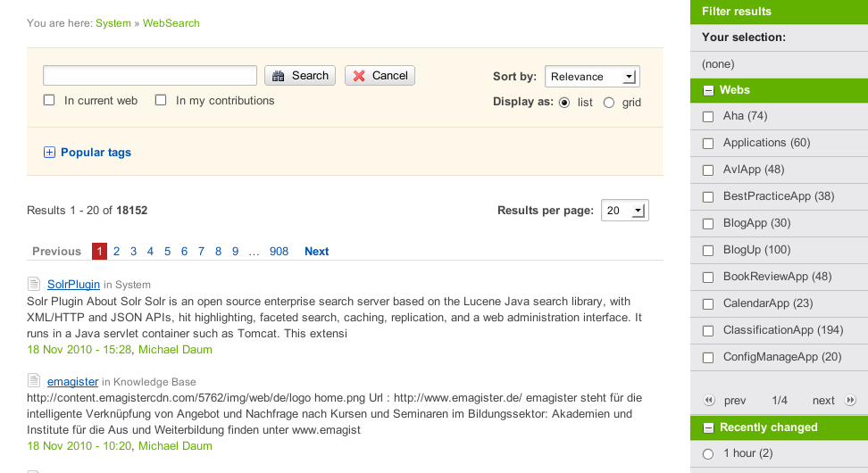Click the previous arrow icon in Webs pager
Viewport: 868px width, 473px height.
click(709, 401)
